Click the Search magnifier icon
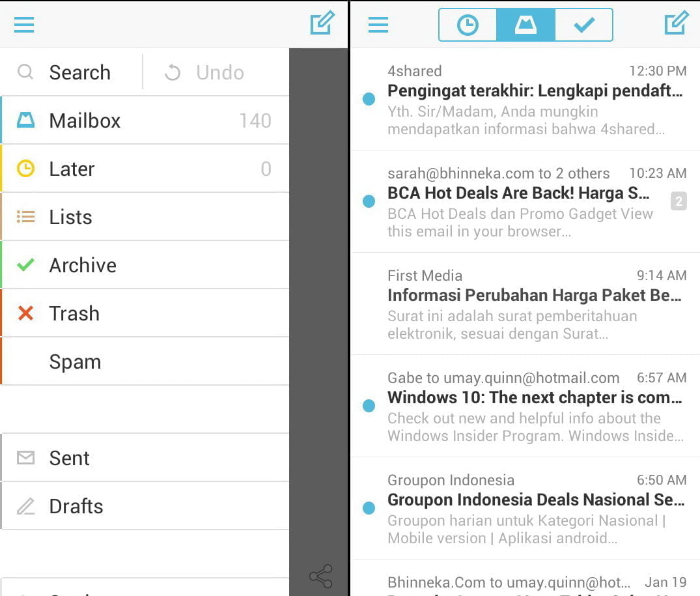700x596 pixels. coord(25,72)
